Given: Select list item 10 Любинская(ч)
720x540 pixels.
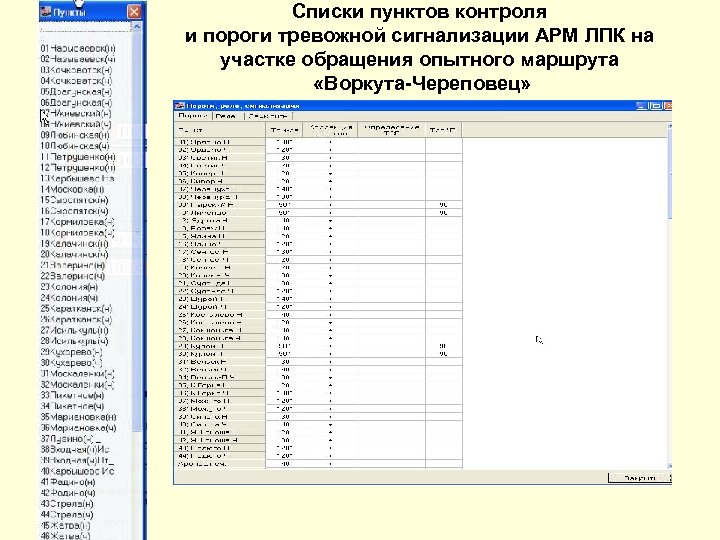Looking at the screenshot, I should [x=75, y=146].
